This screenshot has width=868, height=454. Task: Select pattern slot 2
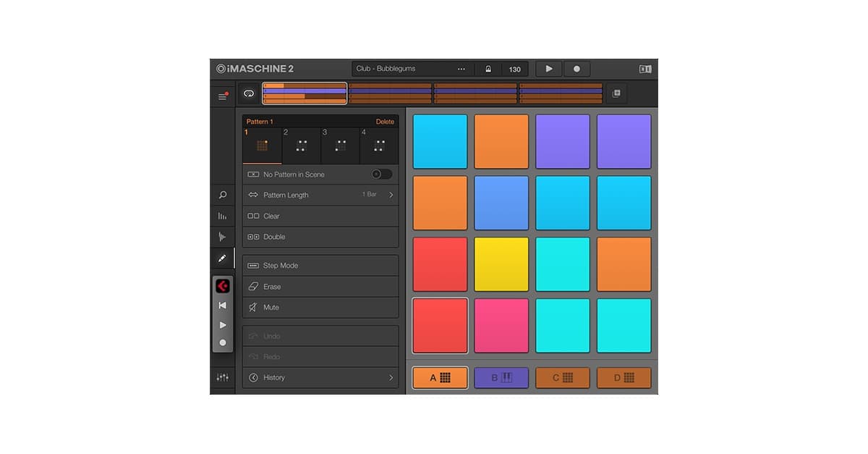[300, 145]
